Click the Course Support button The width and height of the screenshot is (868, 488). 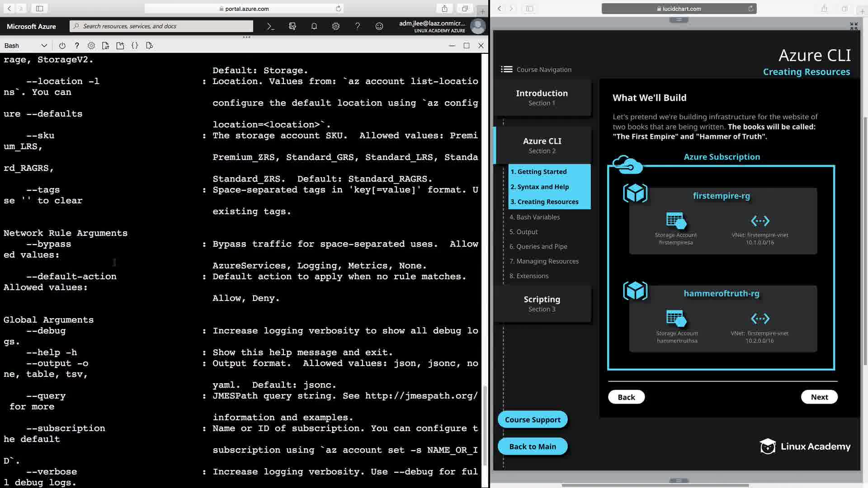click(x=533, y=419)
